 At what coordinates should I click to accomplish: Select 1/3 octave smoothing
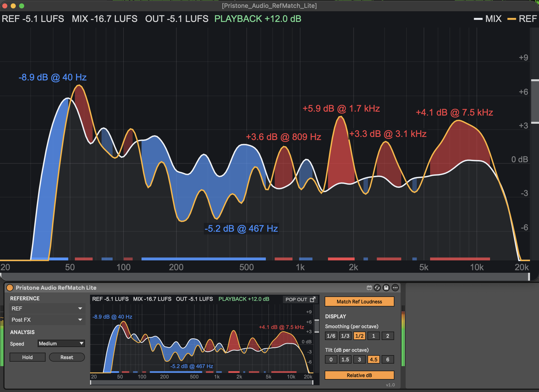point(345,336)
